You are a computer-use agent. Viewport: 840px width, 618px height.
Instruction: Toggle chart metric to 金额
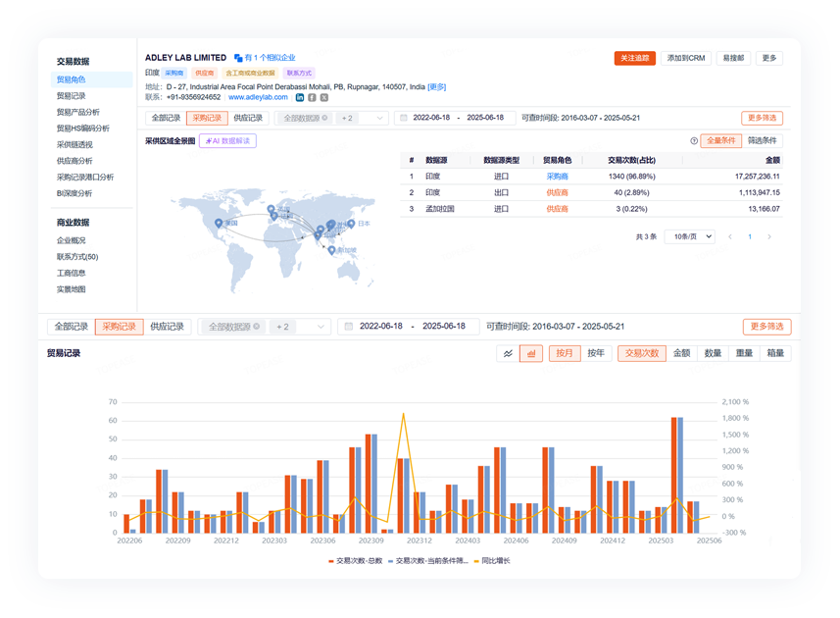(x=681, y=353)
